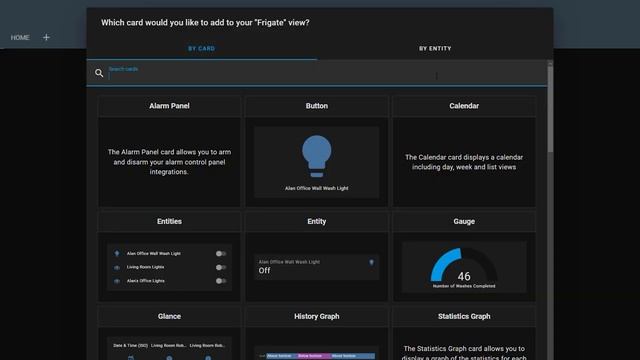Click the Alarm Panel description text
Screen dimensions: 640x360
click(169, 162)
